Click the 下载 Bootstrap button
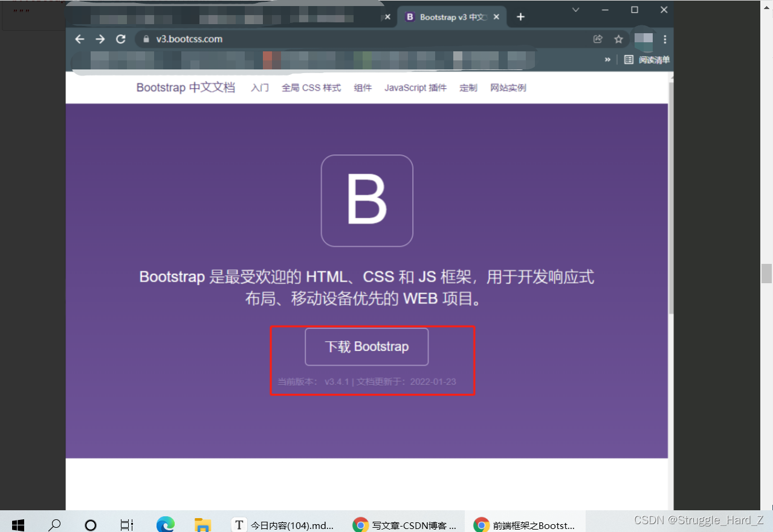 pos(367,347)
